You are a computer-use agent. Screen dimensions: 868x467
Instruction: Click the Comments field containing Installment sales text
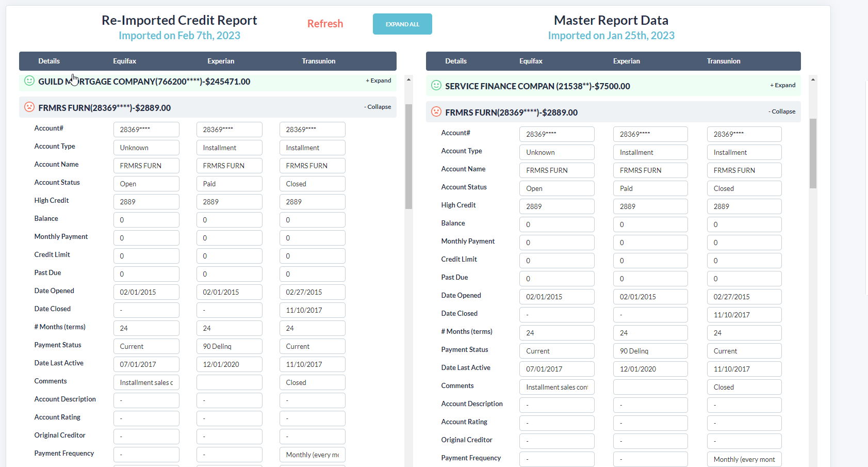146,382
